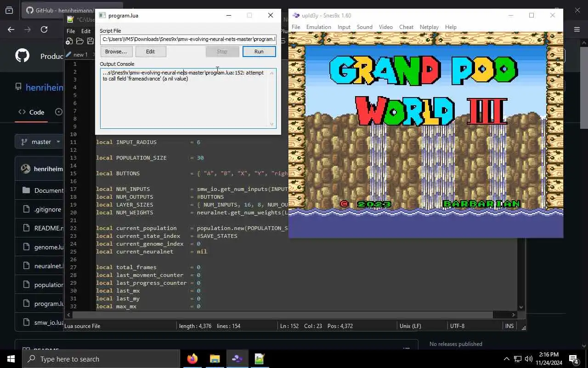Click browser back arrow
588x368 pixels.
coord(11,29)
